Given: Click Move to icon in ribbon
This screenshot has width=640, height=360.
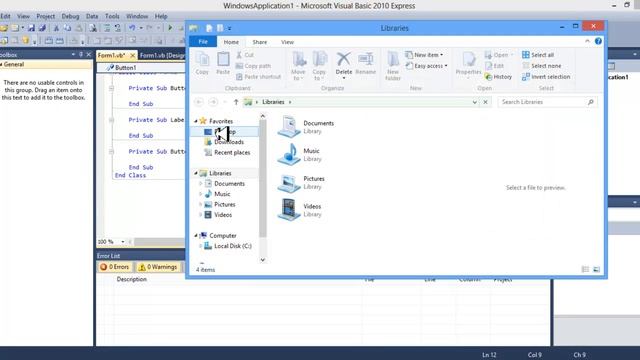Looking at the screenshot, I should click(298, 66).
